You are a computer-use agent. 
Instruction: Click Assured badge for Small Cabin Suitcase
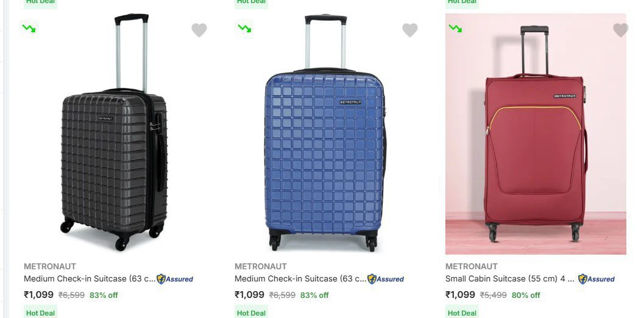tap(596, 279)
